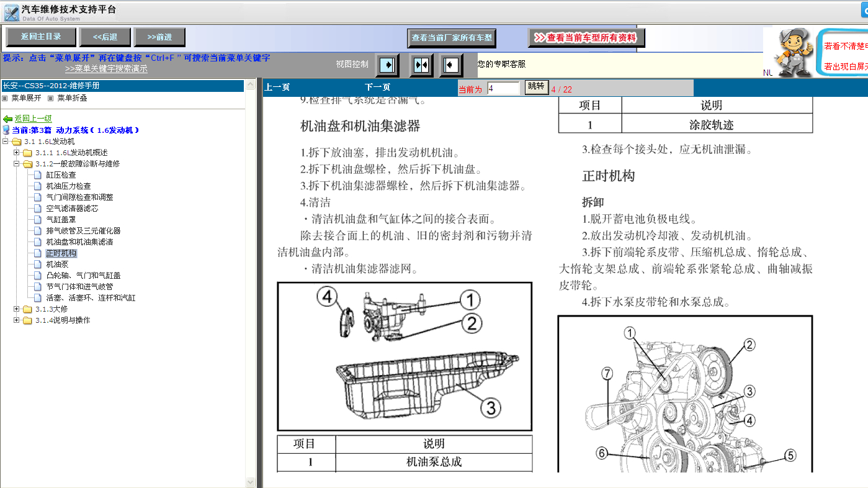The height and width of the screenshot is (488, 868).
Task: Click the engine belt drive diagram image
Action: point(685,394)
